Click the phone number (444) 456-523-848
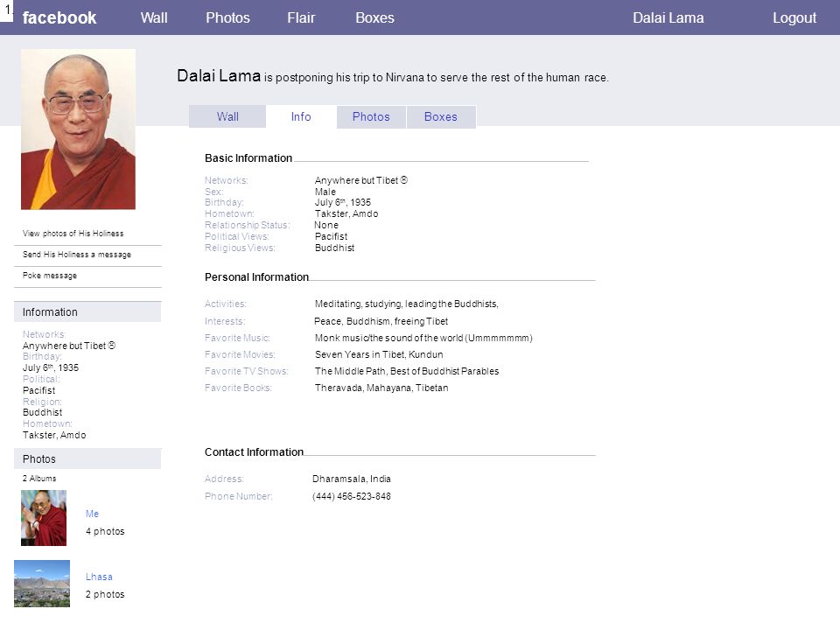 [352, 497]
